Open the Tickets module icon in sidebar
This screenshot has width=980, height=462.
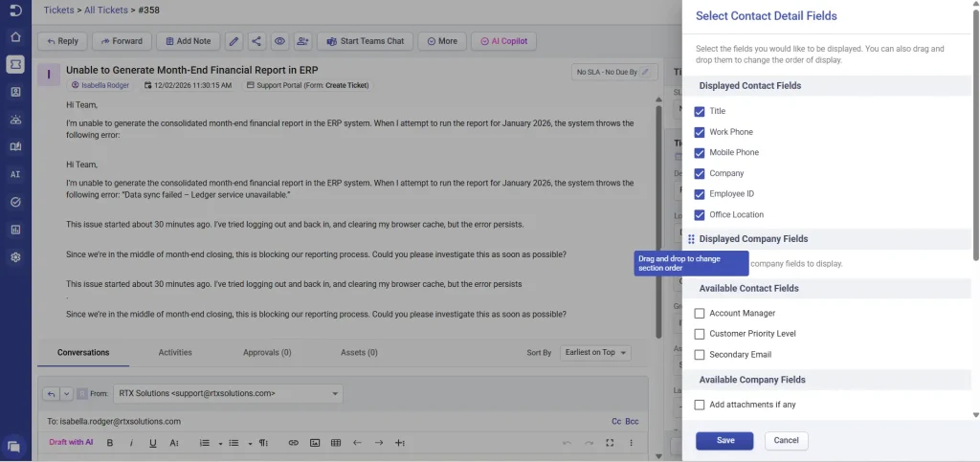click(15, 64)
